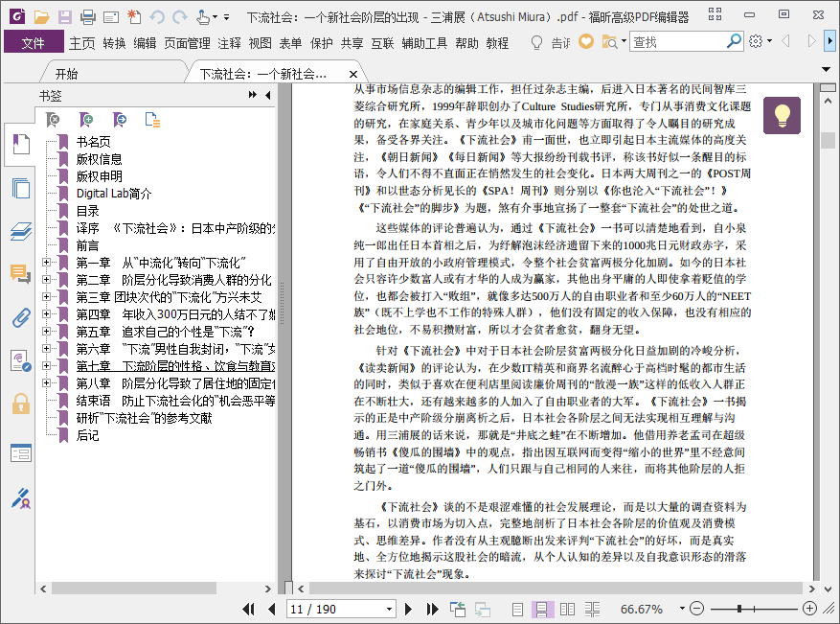Open the page thumbnails panel
Screen dimensions: 840x624
coord(20,188)
